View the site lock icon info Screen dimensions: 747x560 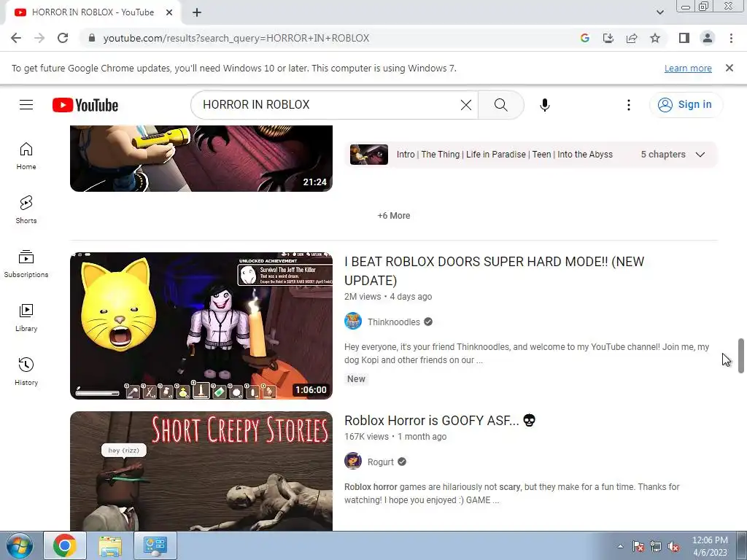[x=92, y=38]
